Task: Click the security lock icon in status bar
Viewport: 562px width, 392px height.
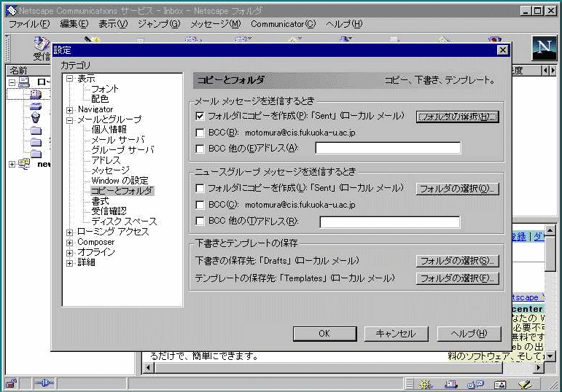Action: (x=11, y=384)
